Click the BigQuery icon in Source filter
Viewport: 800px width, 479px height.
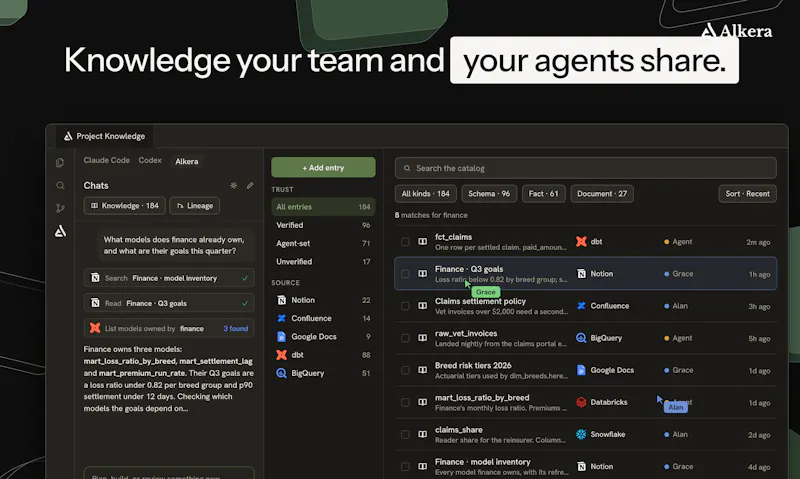(281, 373)
